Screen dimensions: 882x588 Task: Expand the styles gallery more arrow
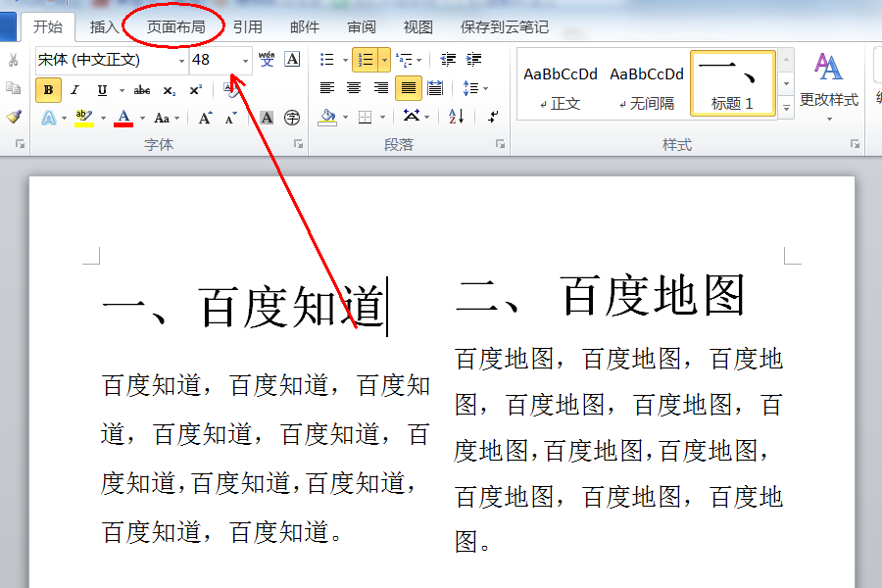click(x=786, y=108)
